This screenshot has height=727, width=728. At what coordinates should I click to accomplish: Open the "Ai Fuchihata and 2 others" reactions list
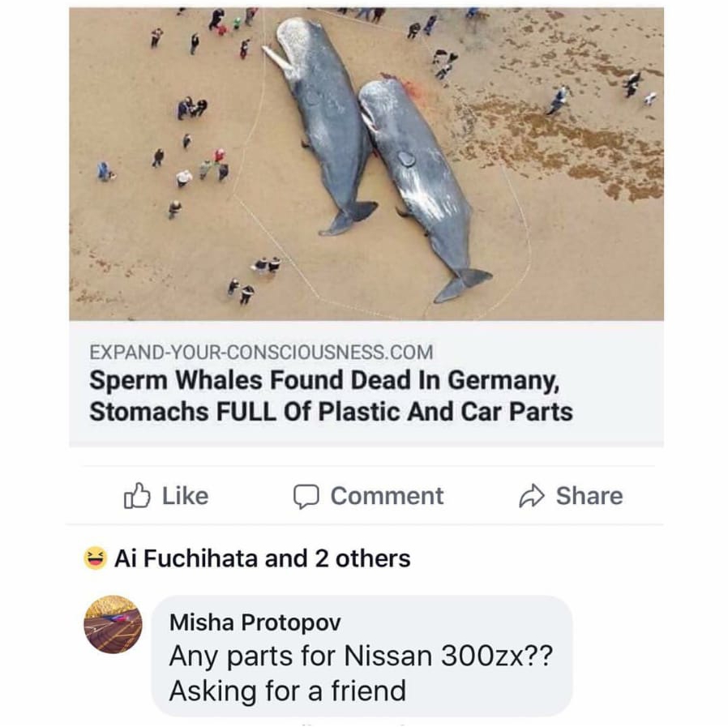262,558
